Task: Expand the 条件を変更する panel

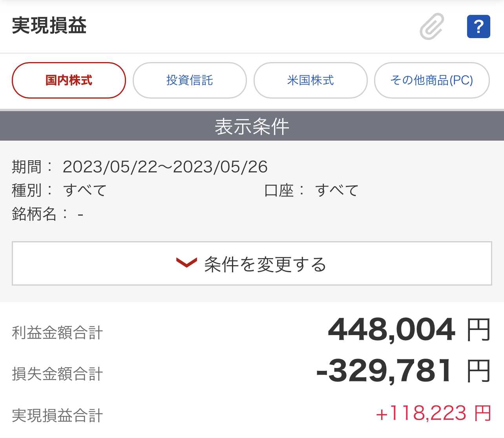Action: coord(252,263)
